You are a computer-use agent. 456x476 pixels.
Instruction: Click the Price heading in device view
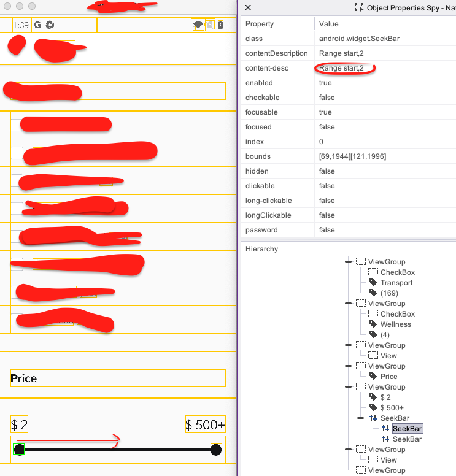coord(24,378)
